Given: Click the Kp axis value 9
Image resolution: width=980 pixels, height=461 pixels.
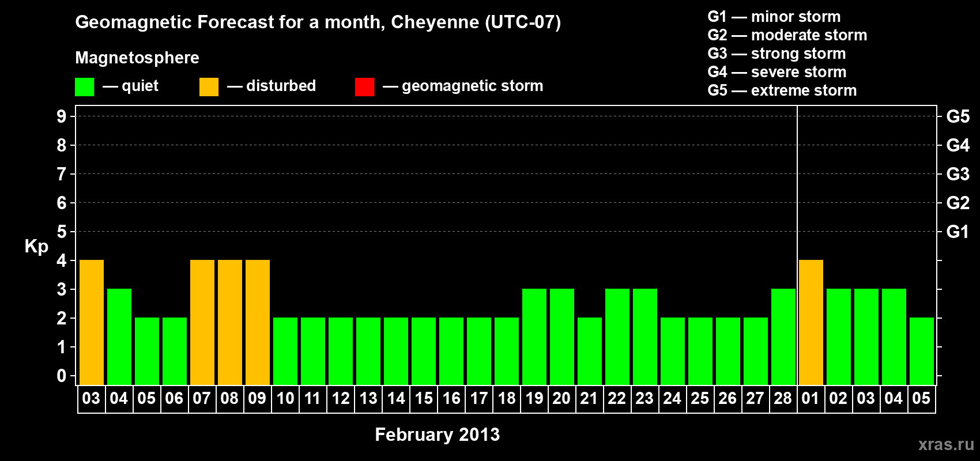Looking at the screenshot, I should click(x=62, y=116).
